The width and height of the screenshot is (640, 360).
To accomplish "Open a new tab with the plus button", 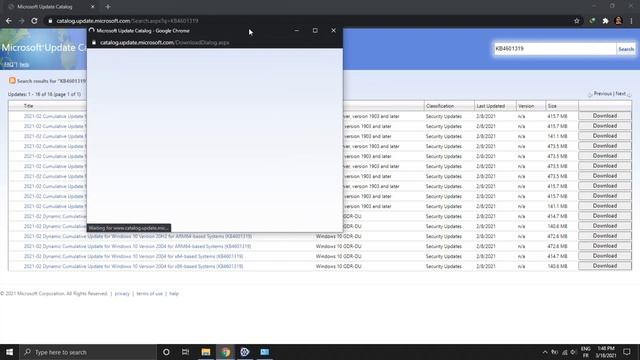I will pyautogui.click(x=108, y=7).
